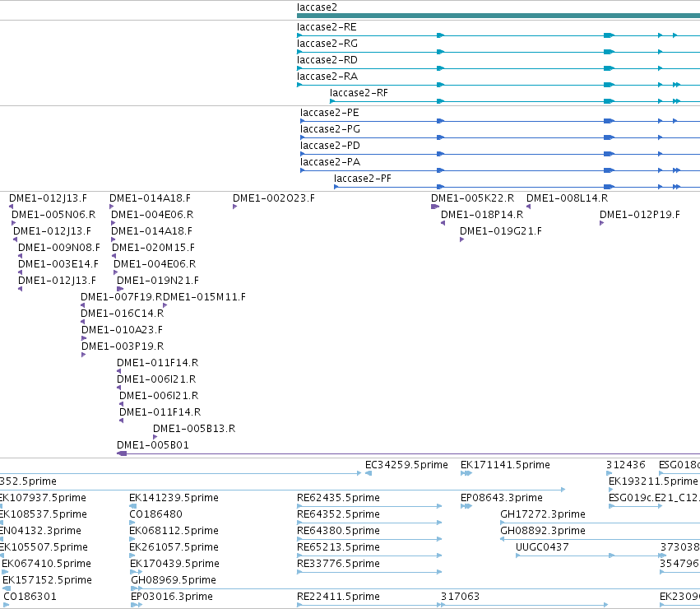Select the RE33776.5prime cDNA label
700x609 pixels.
[x=338, y=565]
